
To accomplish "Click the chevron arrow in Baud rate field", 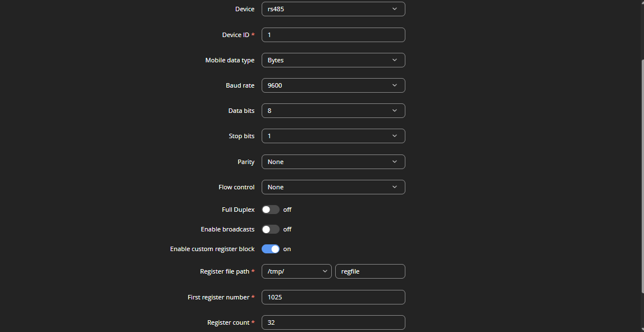I will tap(395, 85).
